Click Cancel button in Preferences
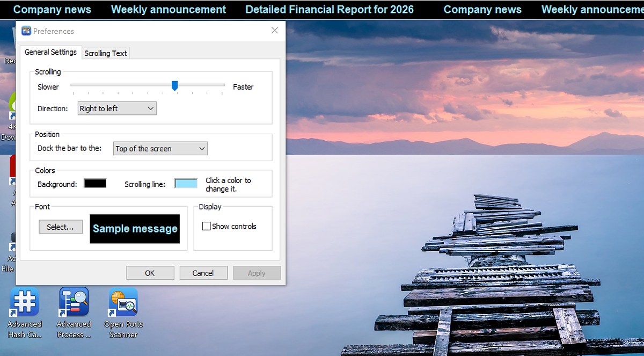This screenshot has width=644, height=356. pos(203,273)
